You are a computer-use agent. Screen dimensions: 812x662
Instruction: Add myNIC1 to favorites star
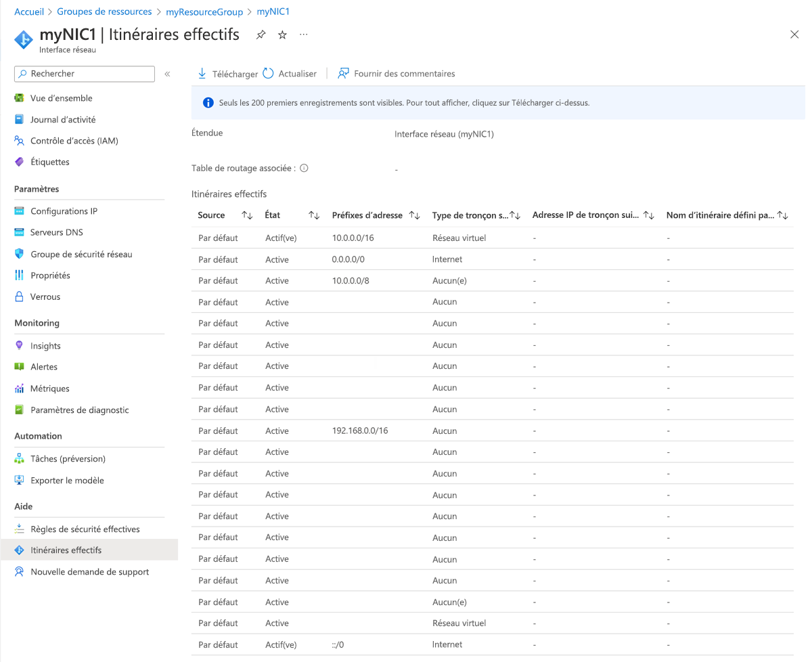pos(282,35)
